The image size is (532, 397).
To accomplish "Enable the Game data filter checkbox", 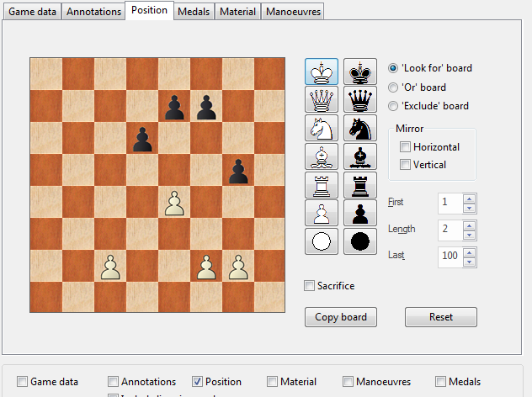I will 22,381.
